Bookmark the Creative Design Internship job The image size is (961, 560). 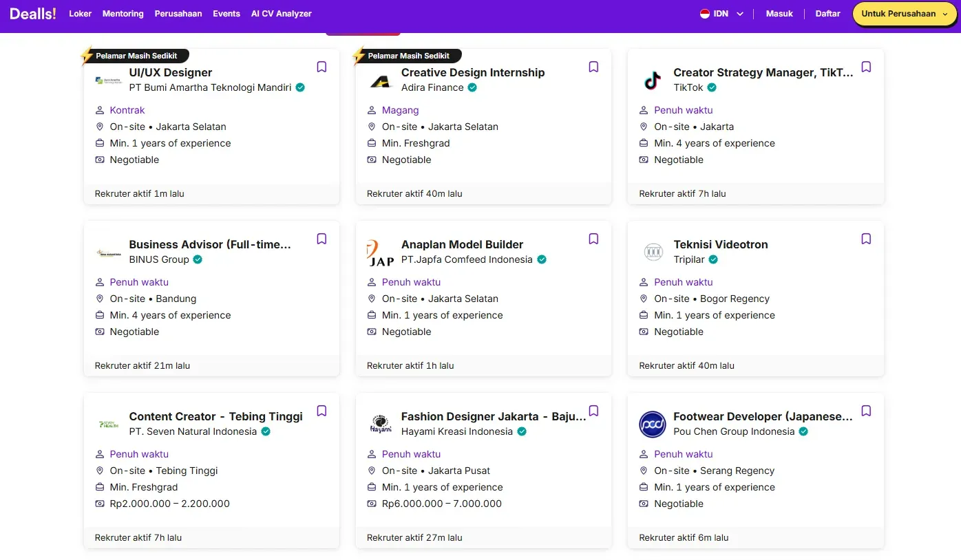click(594, 67)
